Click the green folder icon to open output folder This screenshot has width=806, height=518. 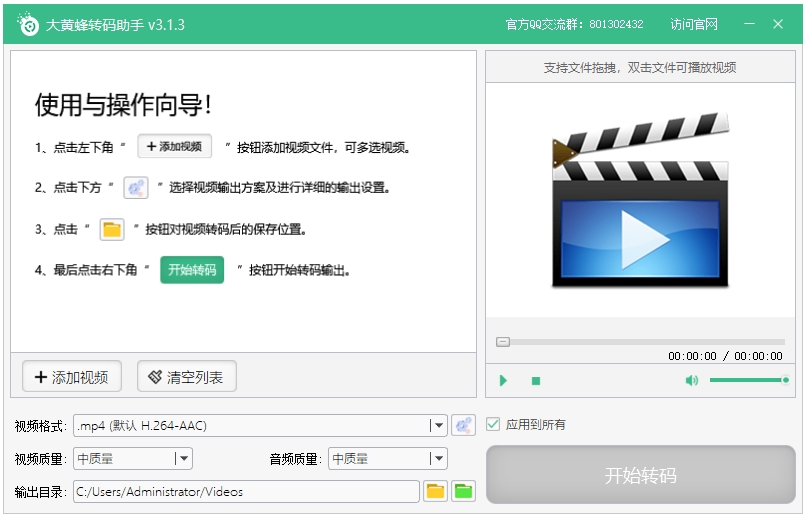463,491
